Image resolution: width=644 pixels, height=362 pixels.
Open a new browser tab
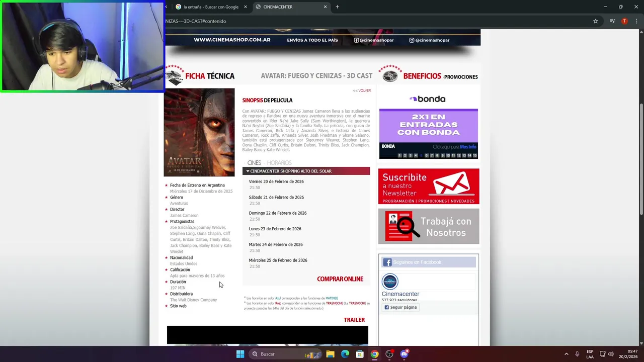337,7
